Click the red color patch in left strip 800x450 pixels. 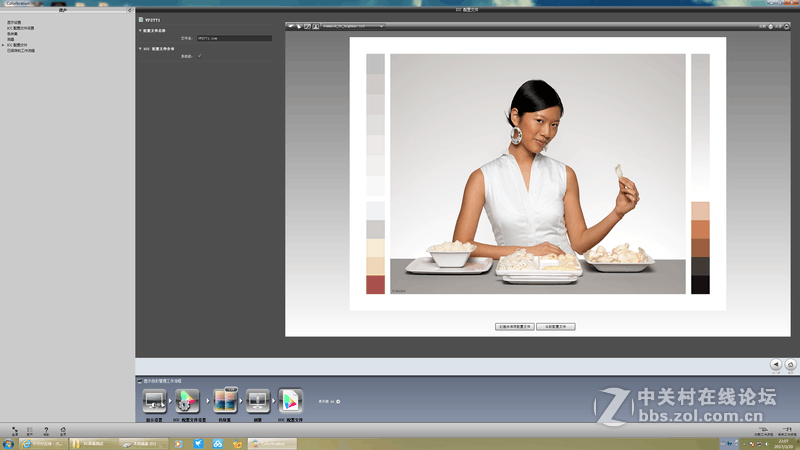pyautogui.click(x=376, y=285)
